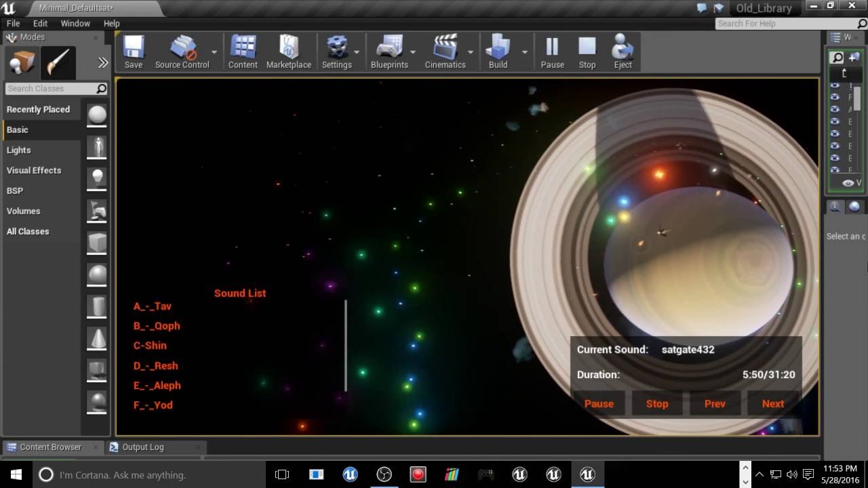Expand Settings dropdown arrow
The width and height of the screenshot is (868, 488).
coord(357,52)
